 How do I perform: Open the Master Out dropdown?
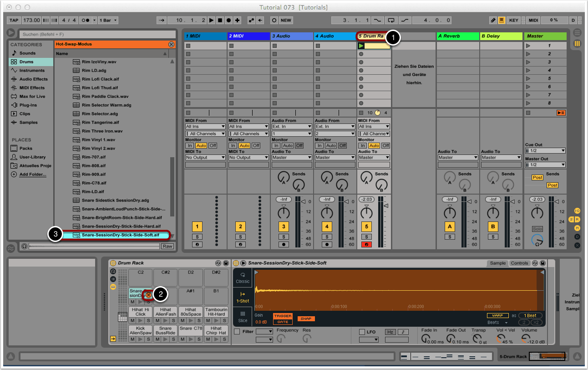pyautogui.click(x=545, y=164)
